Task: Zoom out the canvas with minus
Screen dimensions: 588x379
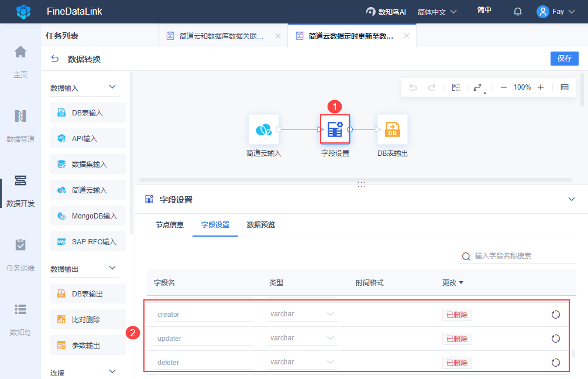Action: 504,87
